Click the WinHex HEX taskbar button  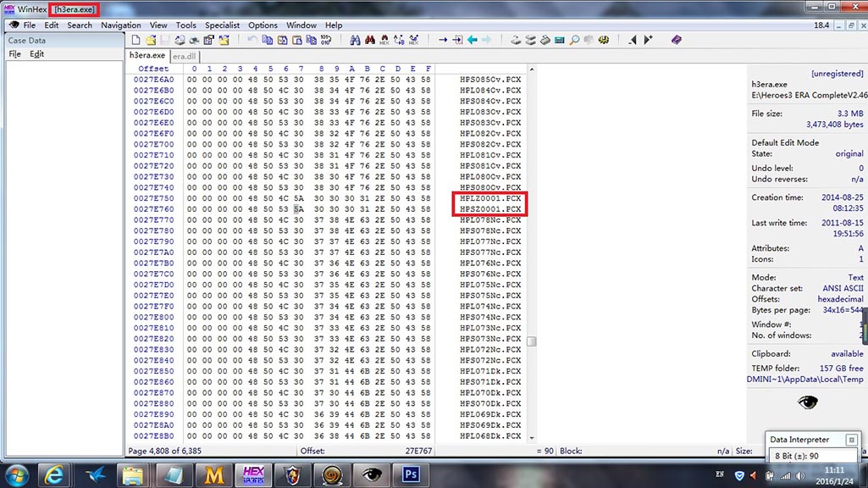pyautogui.click(x=253, y=475)
